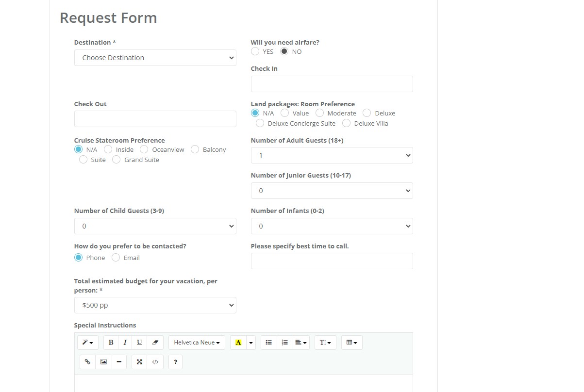Open the font color picker swatch
584x392 pixels.
[237, 342]
